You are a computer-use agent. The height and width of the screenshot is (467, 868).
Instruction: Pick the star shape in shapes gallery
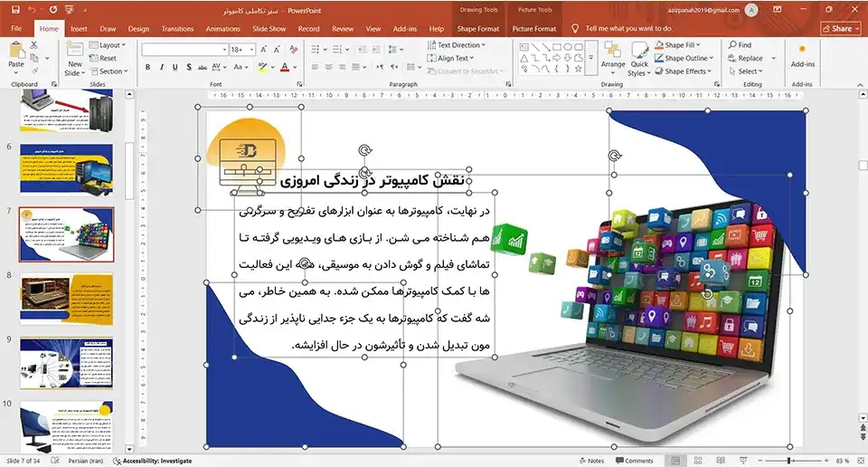(x=578, y=69)
